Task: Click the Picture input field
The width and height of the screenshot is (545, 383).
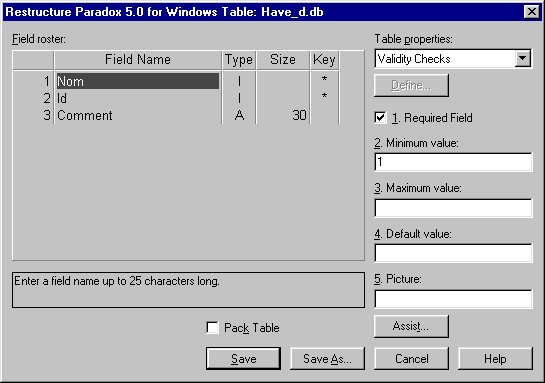Action: (x=453, y=299)
